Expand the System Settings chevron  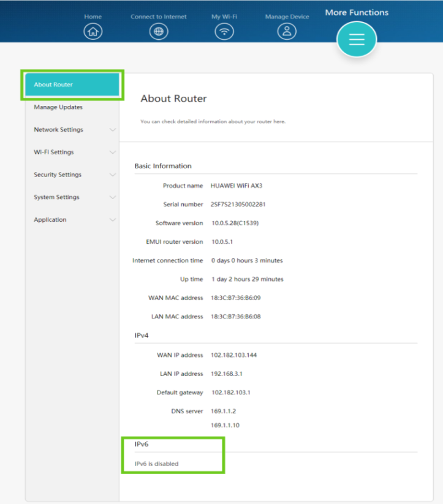coord(112,197)
